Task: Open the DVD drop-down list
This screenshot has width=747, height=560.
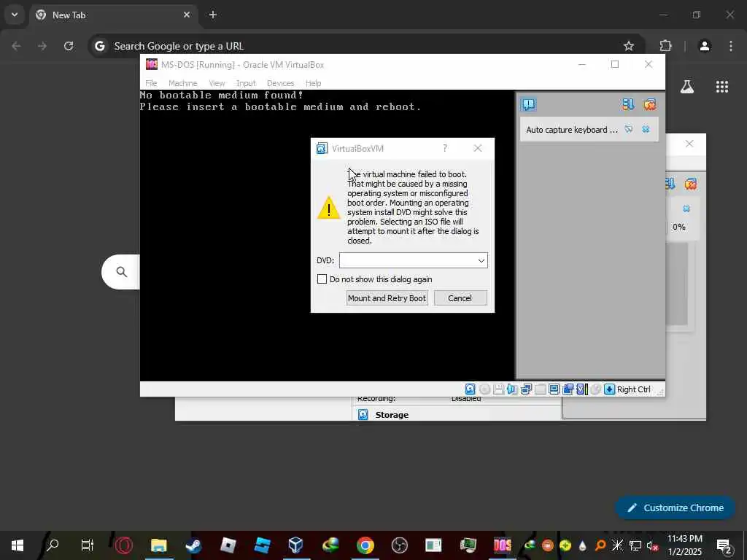Action: pos(481,260)
